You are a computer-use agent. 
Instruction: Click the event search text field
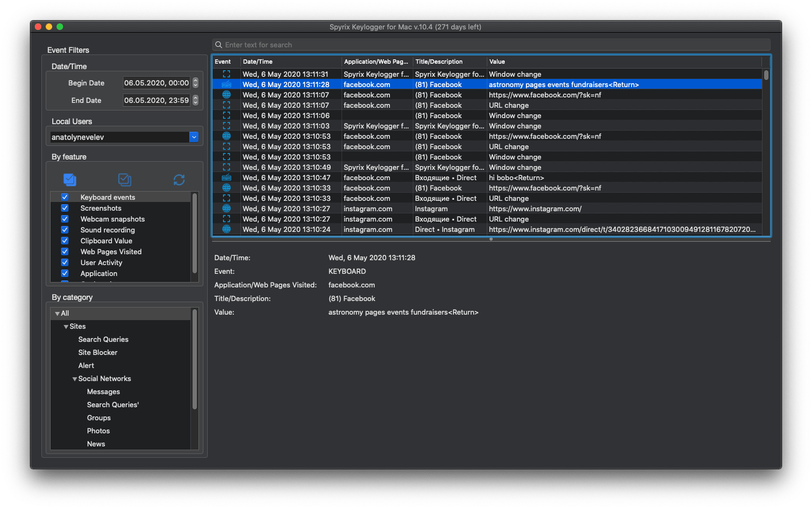tap(492, 45)
